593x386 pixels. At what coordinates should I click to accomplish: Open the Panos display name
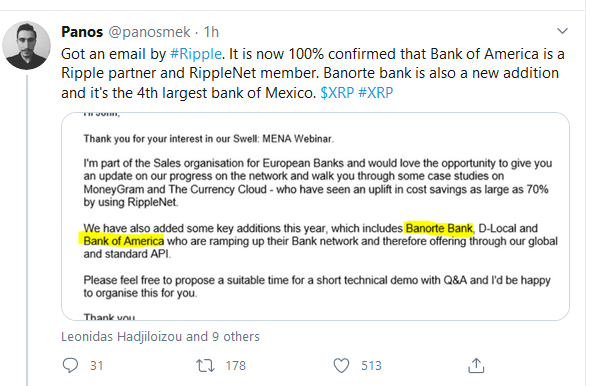(82, 32)
